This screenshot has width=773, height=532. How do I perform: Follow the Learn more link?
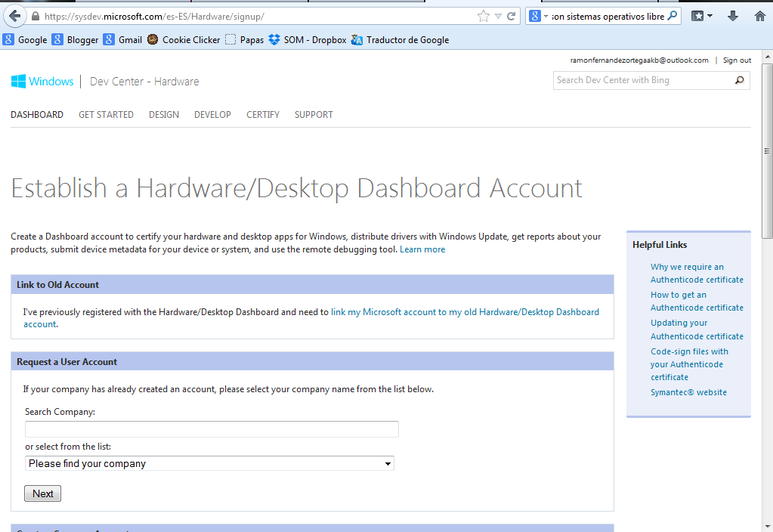click(x=422, y=249)
